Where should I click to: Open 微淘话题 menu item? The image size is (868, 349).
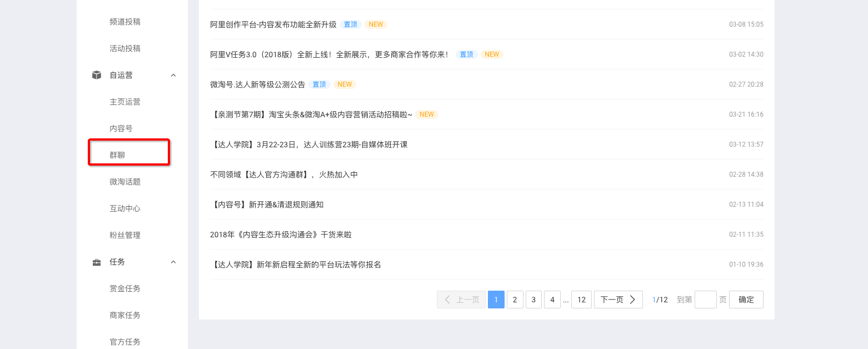125,182
